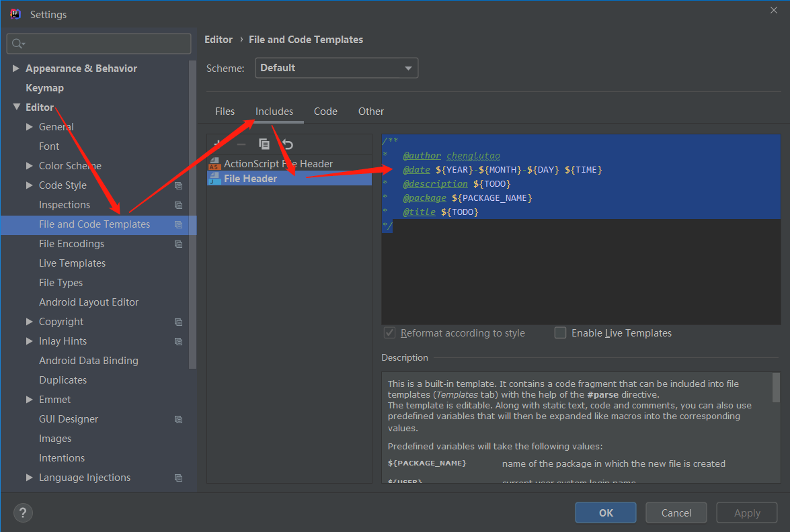The height and width of the screenshot is (532, 790).
Task: Select Android Layout Editor item
Action: coord(89,302)
